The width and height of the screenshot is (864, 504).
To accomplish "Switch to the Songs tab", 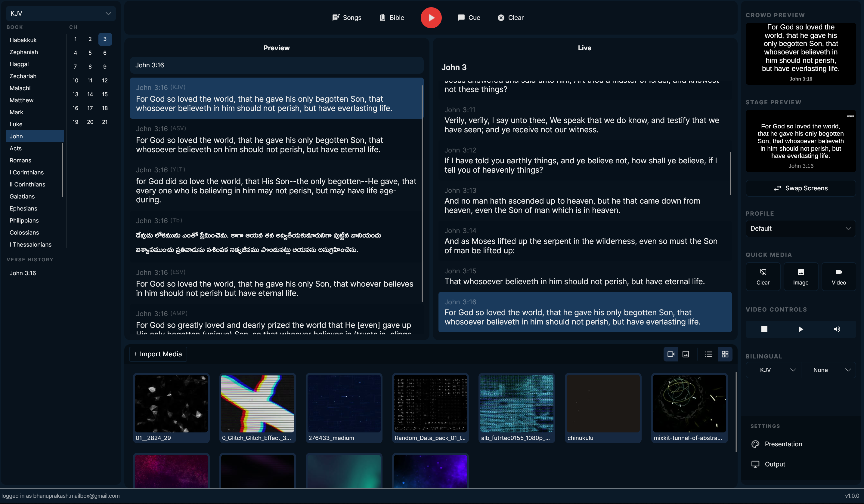I will (347, 17).
